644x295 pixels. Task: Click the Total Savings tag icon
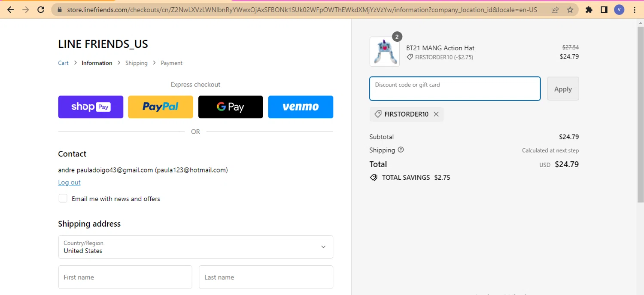pyautogui.click(x=374, y=178)
